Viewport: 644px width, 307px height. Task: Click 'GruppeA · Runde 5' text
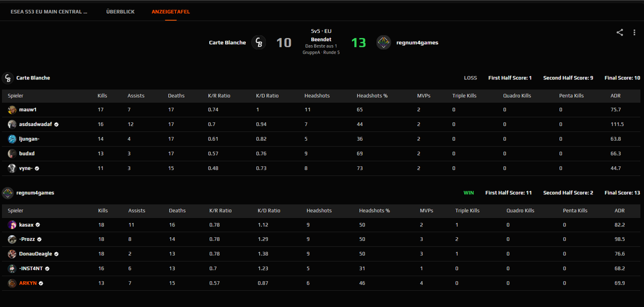coord(321,52)
